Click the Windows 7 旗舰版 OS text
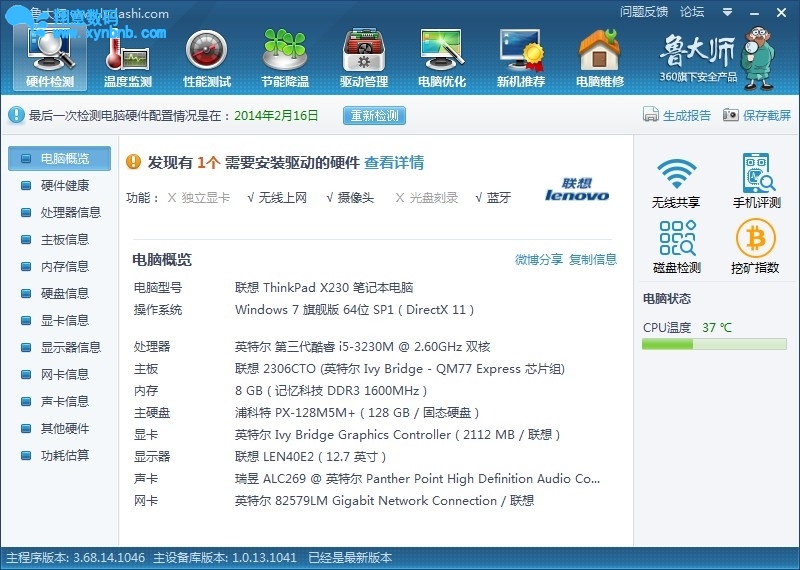This screenshot has height=570, width=800. tap(355, 310)
